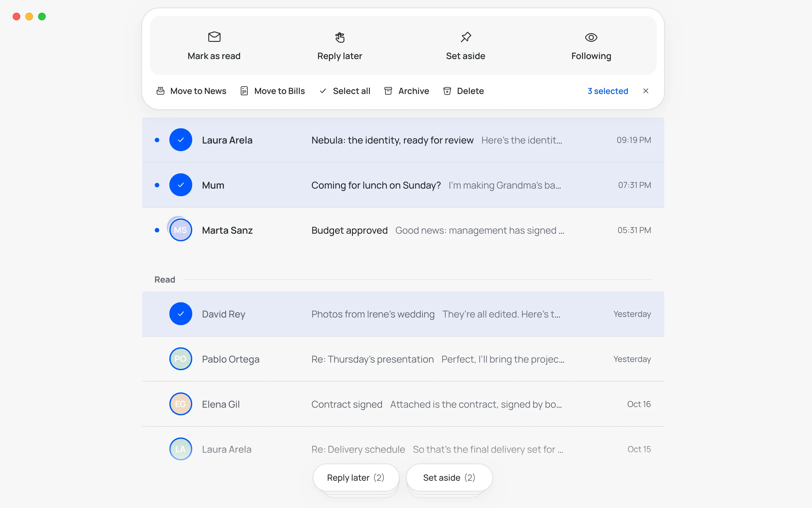Click the Mark as read envelope icon
Viewport: 812px width, 508px height.
(214, 37)
